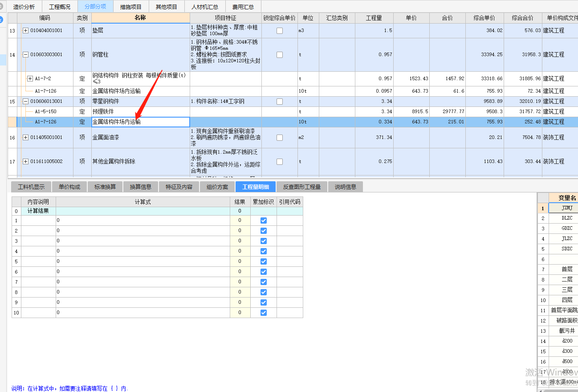Click the 综合单价 column header
The image size is (578, 392).
(484, 18)
